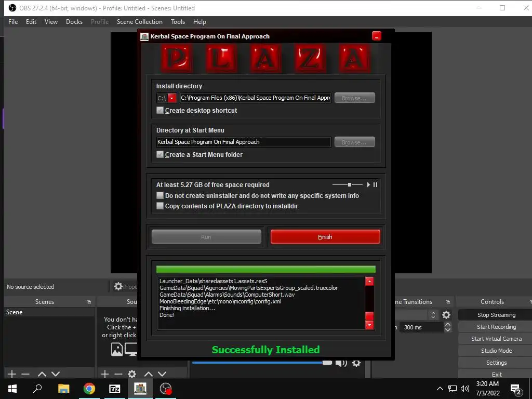Click Studio Mode in OBS Controls
This screenshot has width=532, height=399.
click(496, 351)
